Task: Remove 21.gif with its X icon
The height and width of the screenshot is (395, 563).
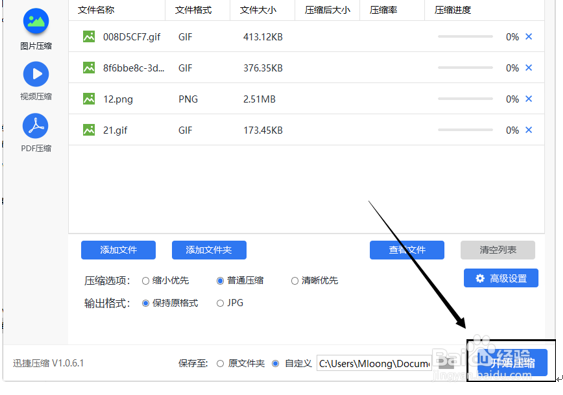Action: pos(529,130)
